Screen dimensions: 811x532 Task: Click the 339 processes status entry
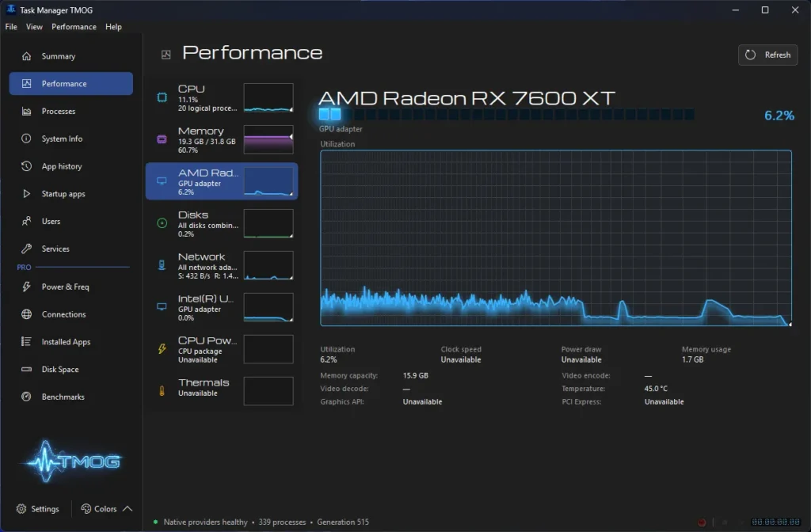(x=282, y=522)
